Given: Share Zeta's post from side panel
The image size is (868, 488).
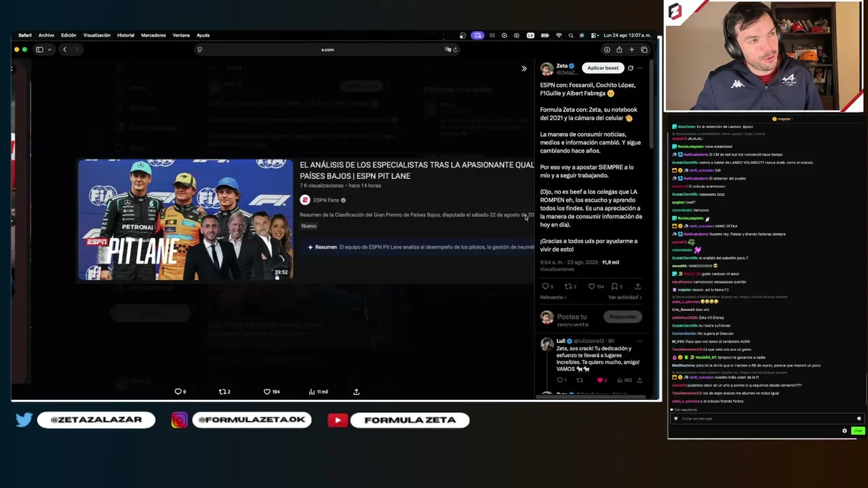Looking at the screenshot, I should (637, 286).
